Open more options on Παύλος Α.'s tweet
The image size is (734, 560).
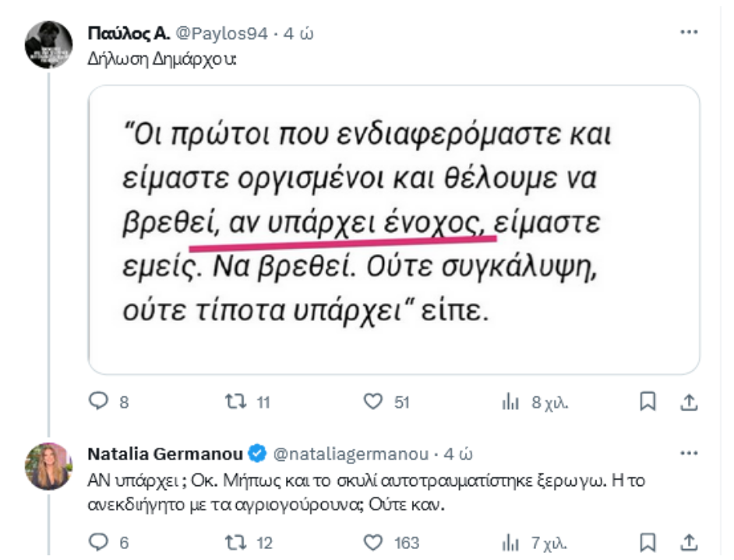[x=688, y=33]
